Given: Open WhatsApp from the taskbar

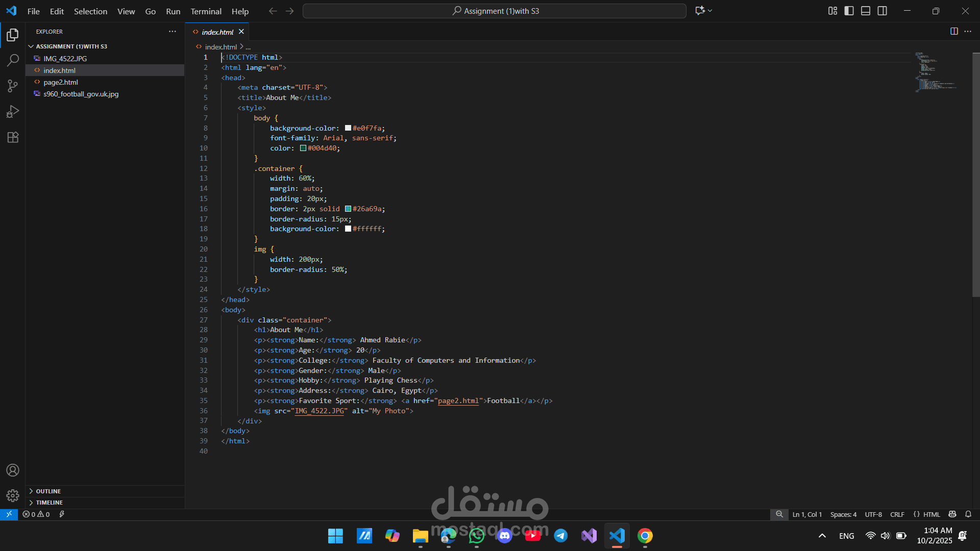Looking at the screenshot, I should click(476, 536).
